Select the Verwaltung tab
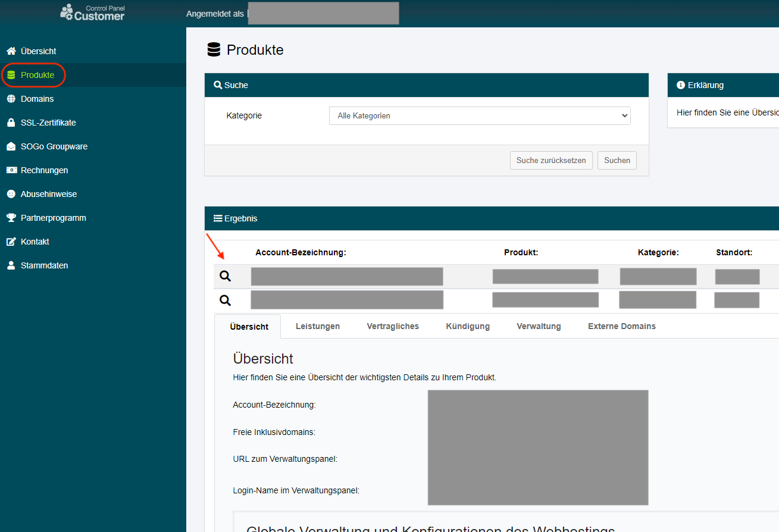 tap(539, 326)
